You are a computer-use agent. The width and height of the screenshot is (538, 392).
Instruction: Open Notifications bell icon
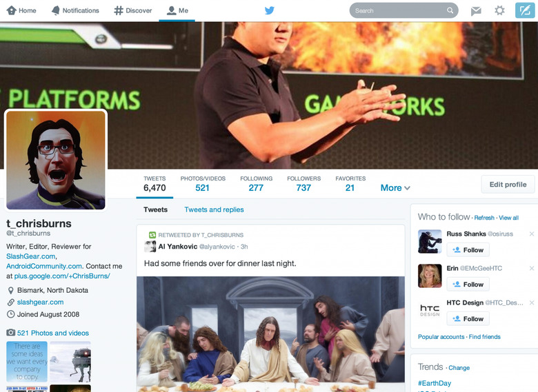click(x=56, y=10)
